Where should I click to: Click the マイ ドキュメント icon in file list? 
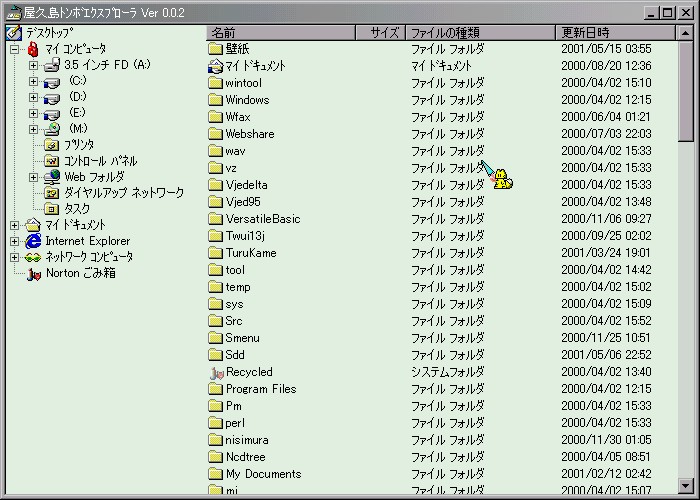coord(216,66)
